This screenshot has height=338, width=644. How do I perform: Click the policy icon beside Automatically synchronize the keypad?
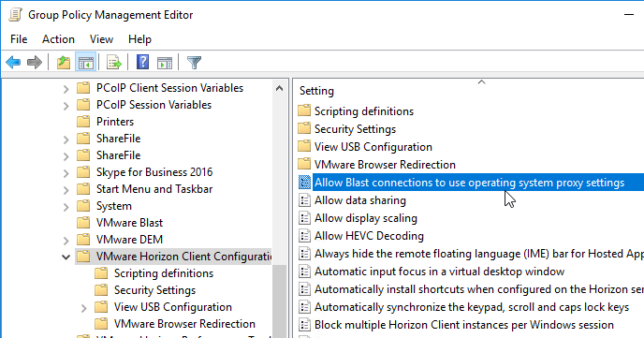pos(304,307)
